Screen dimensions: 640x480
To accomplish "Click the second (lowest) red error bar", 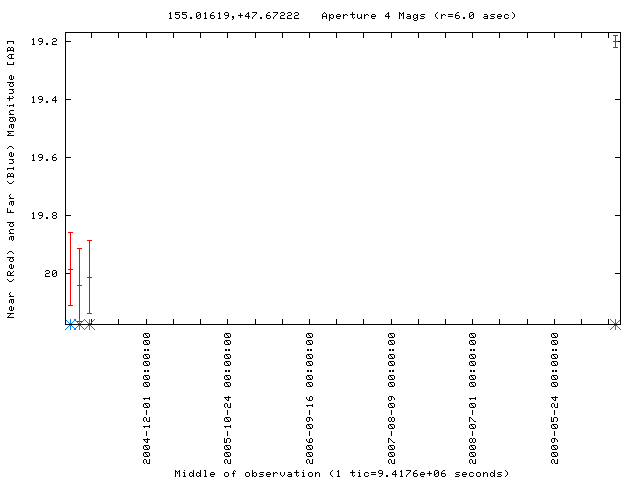I will tap(80, 285).
